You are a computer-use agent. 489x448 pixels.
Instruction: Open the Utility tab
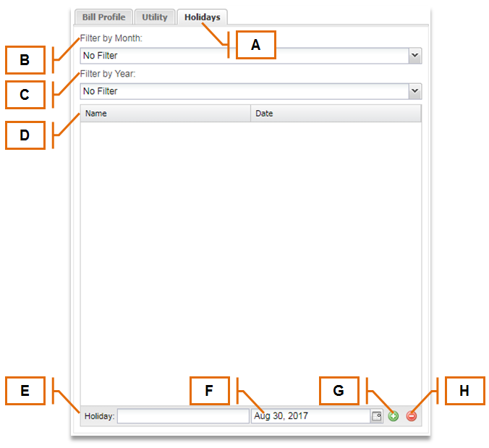(155, 17)
